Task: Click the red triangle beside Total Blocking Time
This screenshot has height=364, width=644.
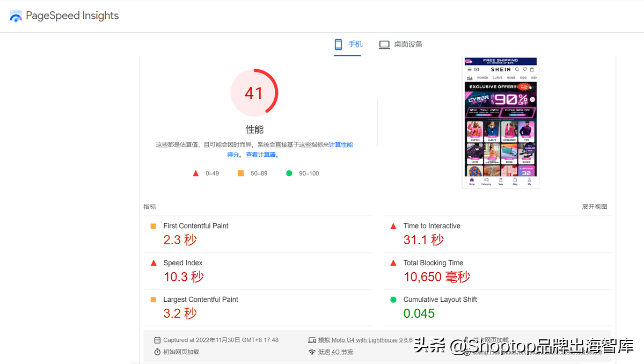Action: tap(393, 263)
